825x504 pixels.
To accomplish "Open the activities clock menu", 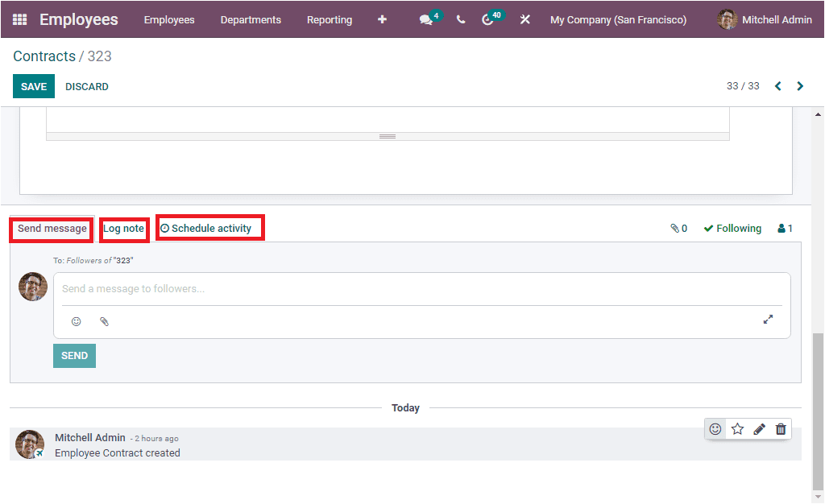I will tap(490, 19).
